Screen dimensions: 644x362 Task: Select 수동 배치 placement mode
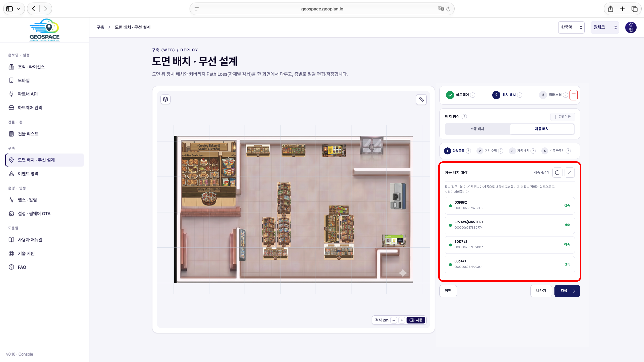pyautogui.click(x=477, y=129)
